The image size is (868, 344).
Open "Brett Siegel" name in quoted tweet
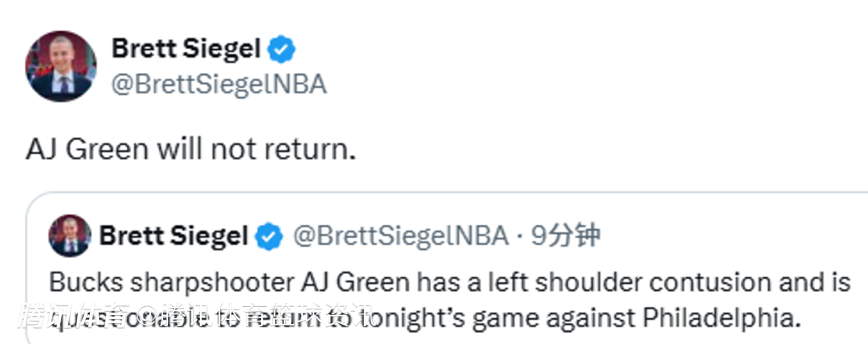click(x=173, y=236)
